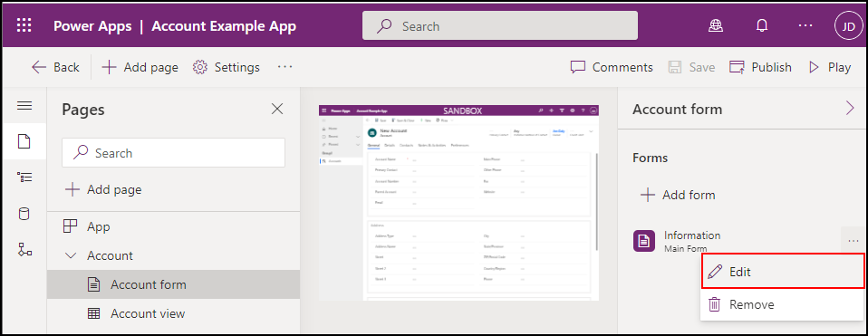The width and height of the screenshot is (868, 336).
Task: Open more options ellipsis in command bar
Action: 285,67
